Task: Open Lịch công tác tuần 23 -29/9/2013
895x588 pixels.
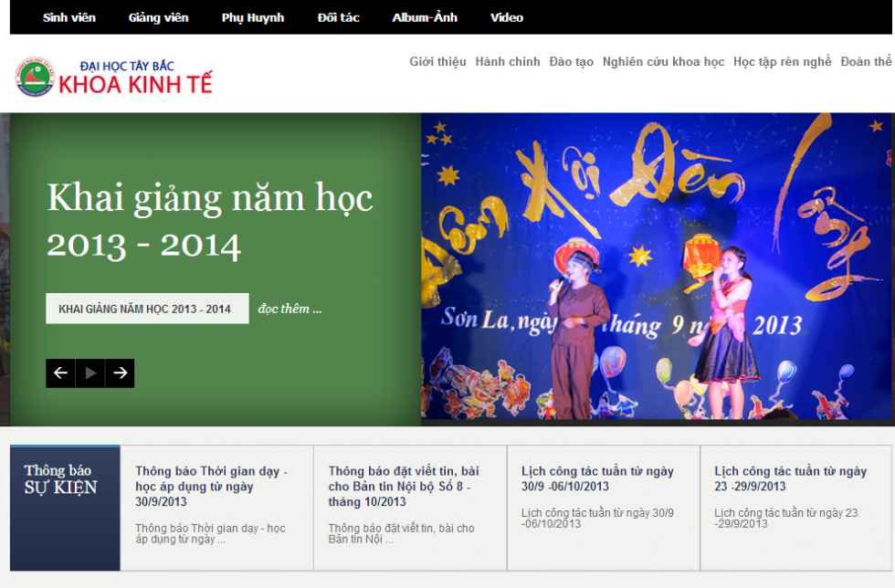Action: 790,478
